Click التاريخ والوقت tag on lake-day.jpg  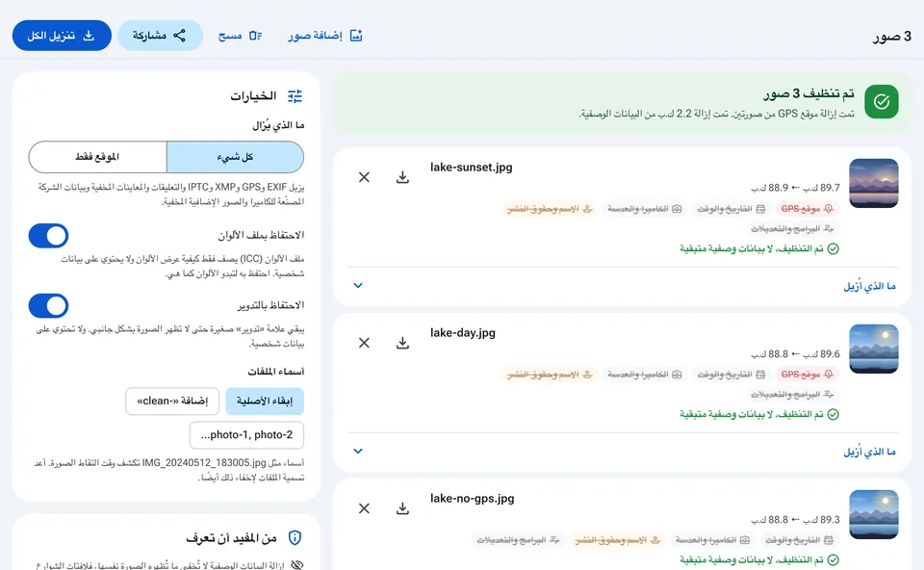click(731, 375)
